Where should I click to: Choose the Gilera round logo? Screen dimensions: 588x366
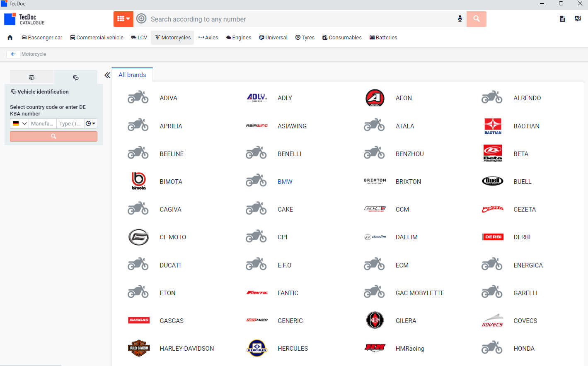point(375,320)
